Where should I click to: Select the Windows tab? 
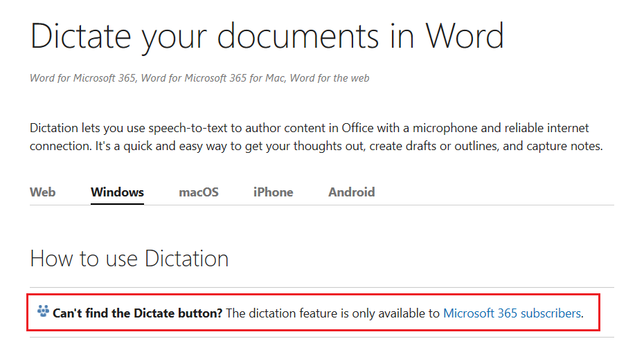coord(117,192)
